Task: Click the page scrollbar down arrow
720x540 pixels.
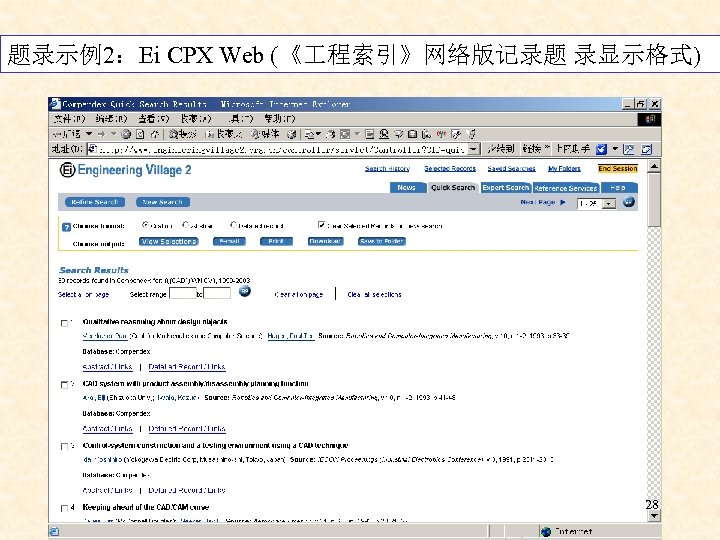Action: (654, 516)
